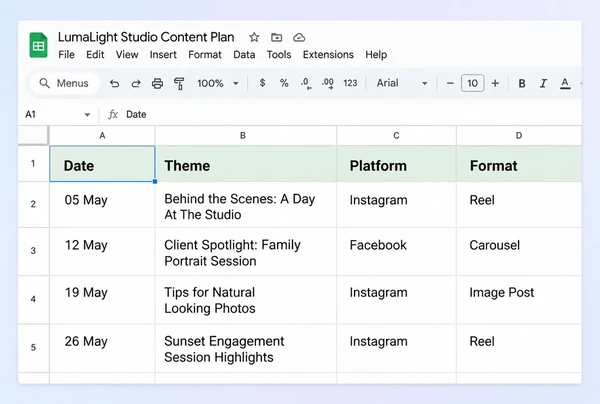Viewport: 600px width, 404px height.
Task: Select the Facebook platform cell
Action: click(396, 251)
